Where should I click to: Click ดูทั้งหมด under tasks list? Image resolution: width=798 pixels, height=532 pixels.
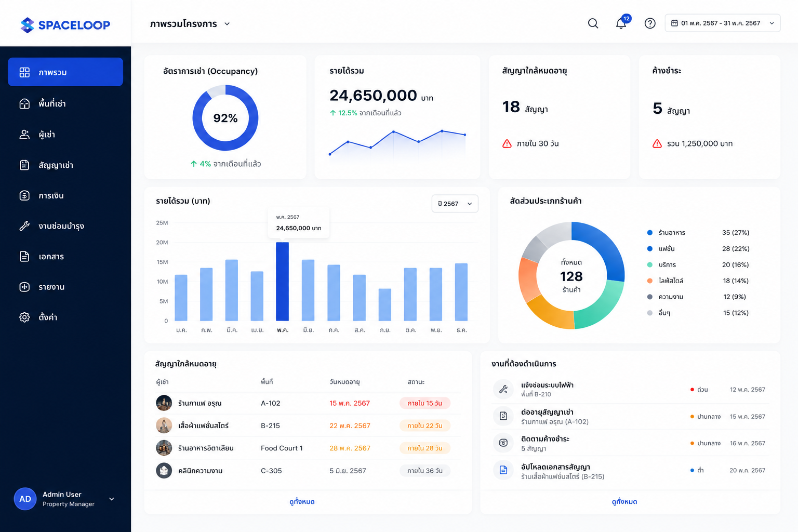click(x=624, y=502)
